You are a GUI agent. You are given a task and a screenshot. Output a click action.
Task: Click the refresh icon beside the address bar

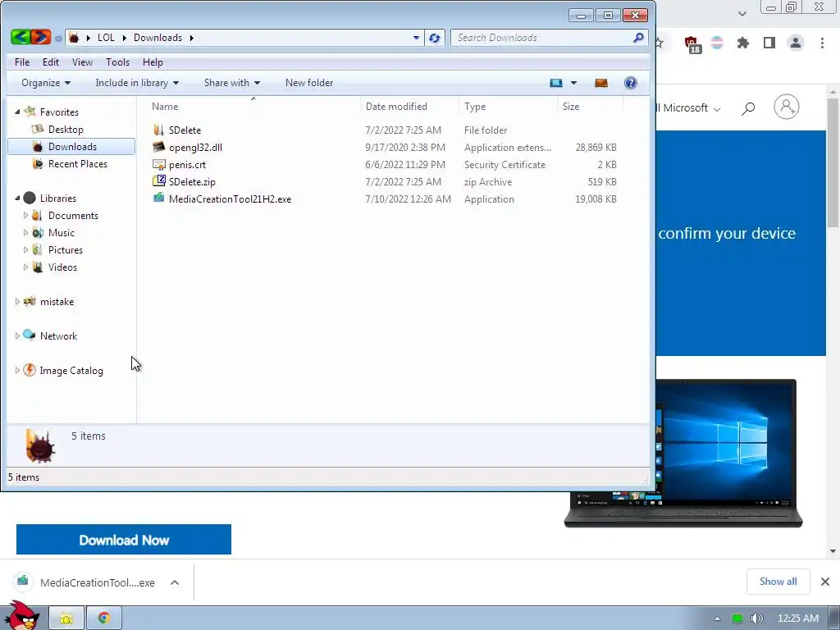[x=435, y=38]
